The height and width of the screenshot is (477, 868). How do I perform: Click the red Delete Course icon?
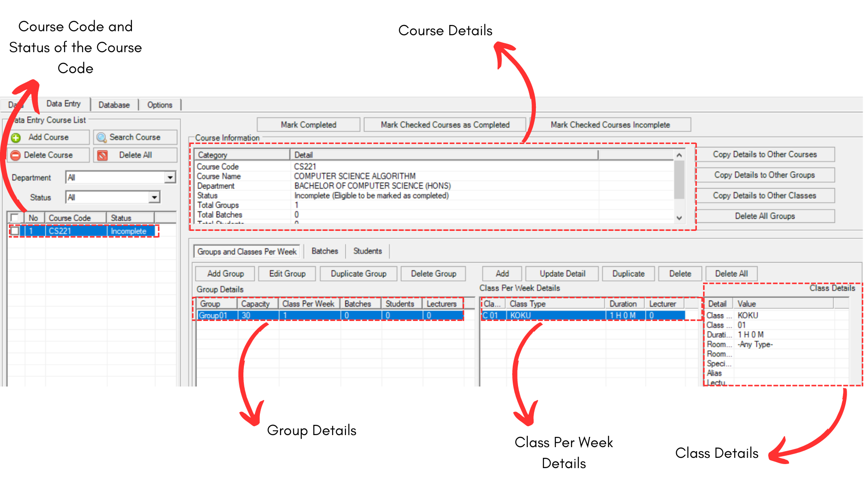16,155
